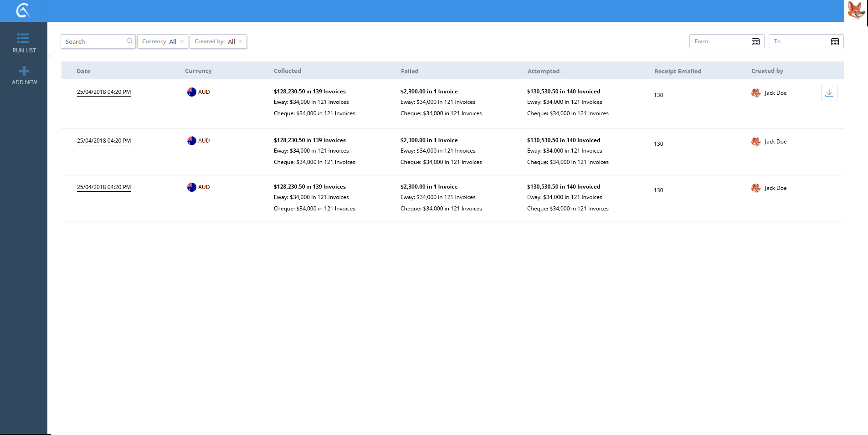Sort by the Date column header
Image resolution: width=868 pixels, height=435 pixels.
click(x=83, y=71)
